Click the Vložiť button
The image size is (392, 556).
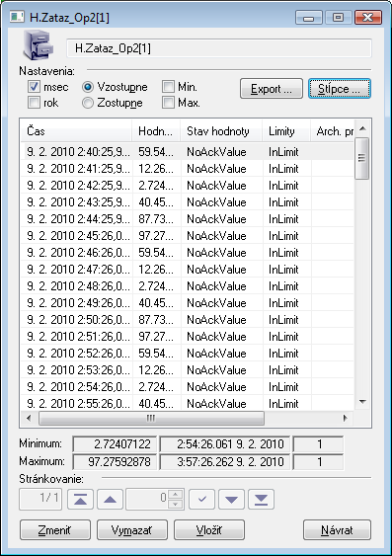209,530
